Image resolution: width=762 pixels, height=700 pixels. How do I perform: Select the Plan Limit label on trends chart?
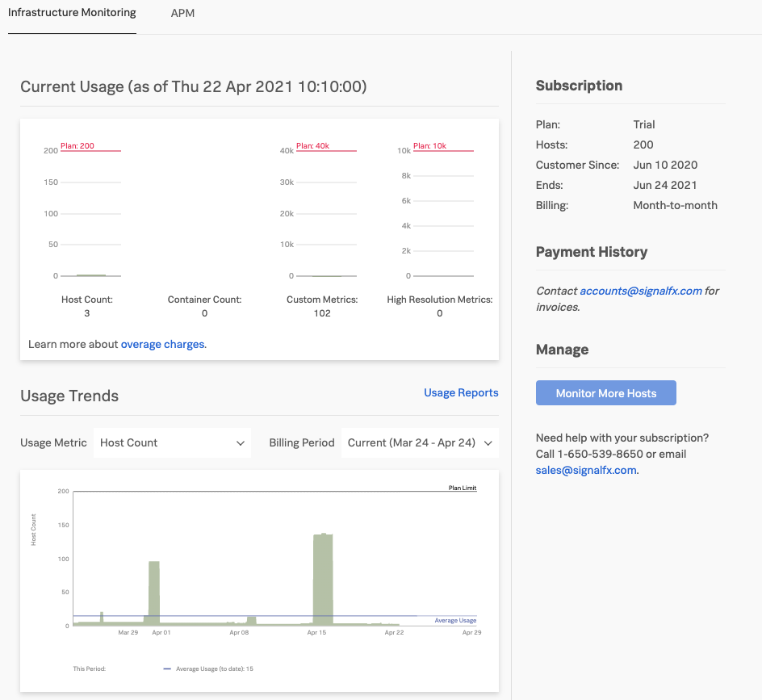click(x=462, y=488)
